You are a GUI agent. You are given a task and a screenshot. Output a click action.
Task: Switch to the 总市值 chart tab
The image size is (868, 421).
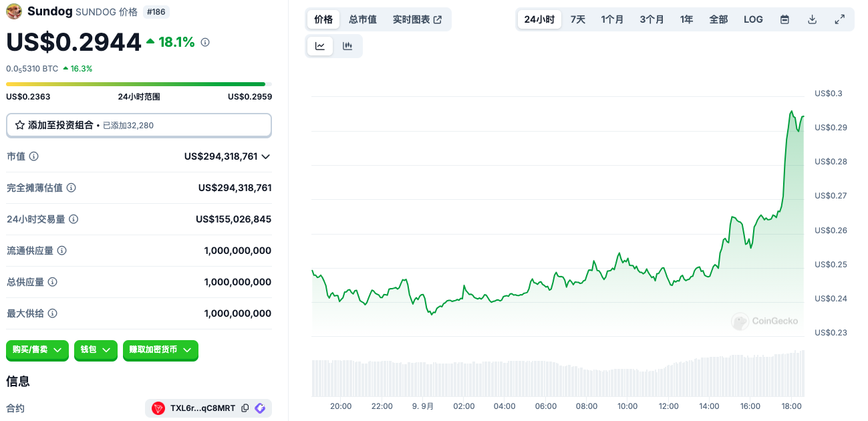click(363, 19)
